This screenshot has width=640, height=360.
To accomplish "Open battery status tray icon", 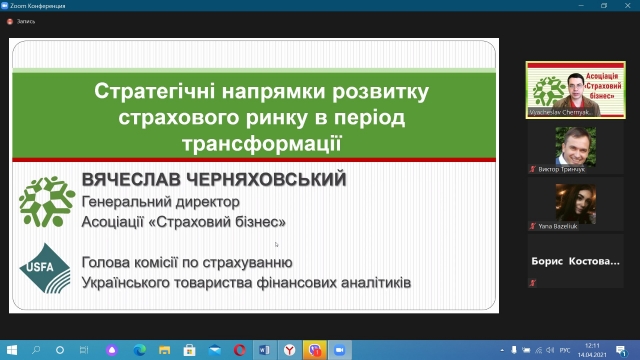I will point(526,350).
